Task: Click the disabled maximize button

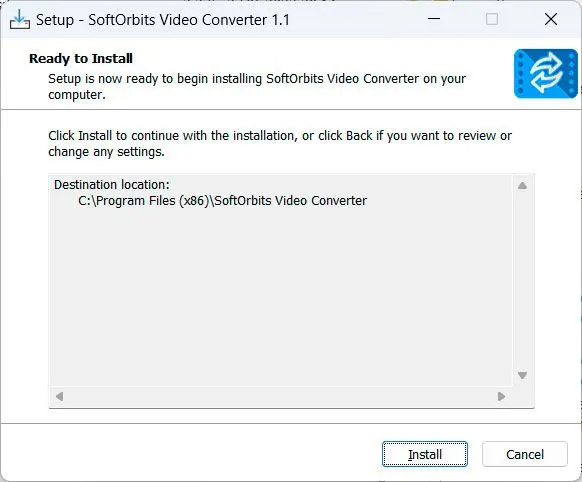Action: pos(492,19)
